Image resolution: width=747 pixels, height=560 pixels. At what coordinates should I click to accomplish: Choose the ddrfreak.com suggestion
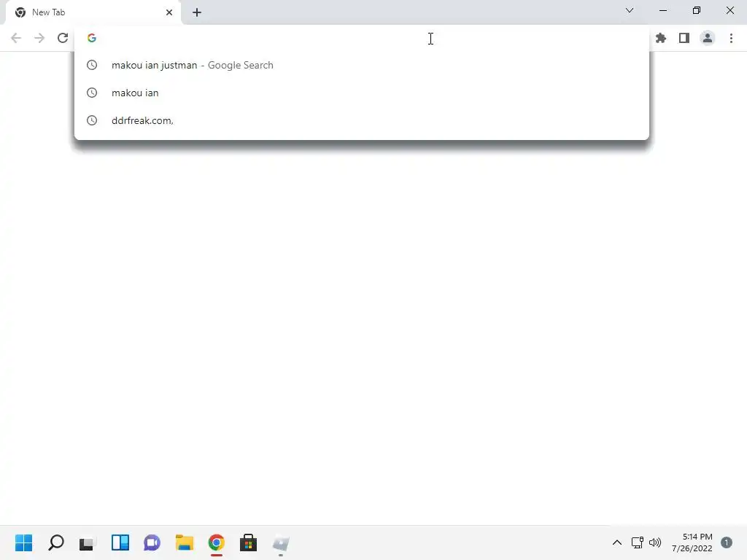click(362, 120)
